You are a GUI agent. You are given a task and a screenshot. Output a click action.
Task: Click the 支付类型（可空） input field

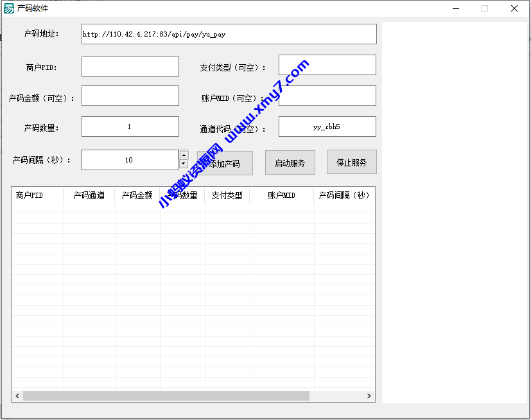pos(327,64)
